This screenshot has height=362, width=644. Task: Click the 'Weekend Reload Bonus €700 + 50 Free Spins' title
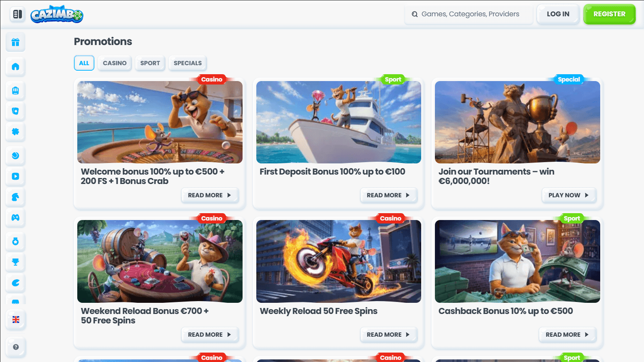(145, 316)
